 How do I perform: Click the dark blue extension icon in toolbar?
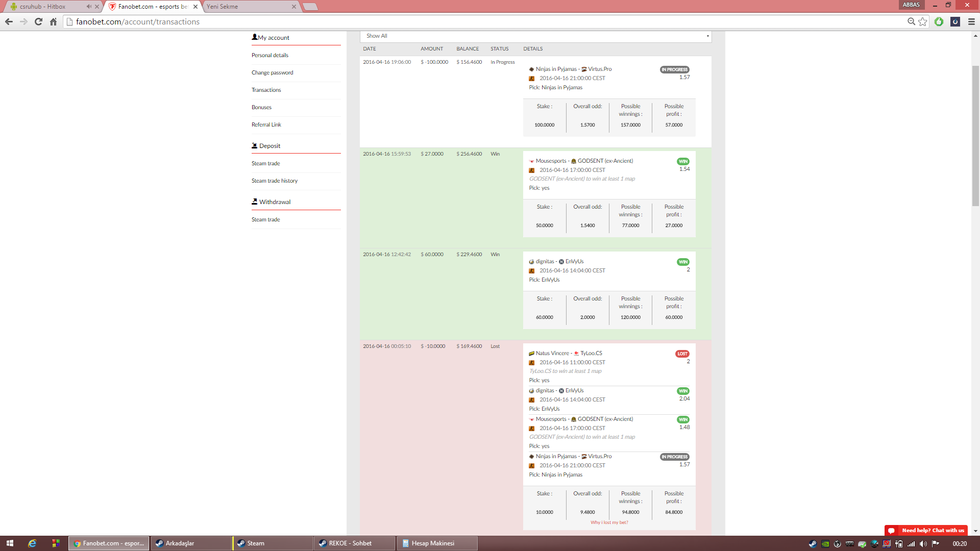pos(955,21)
